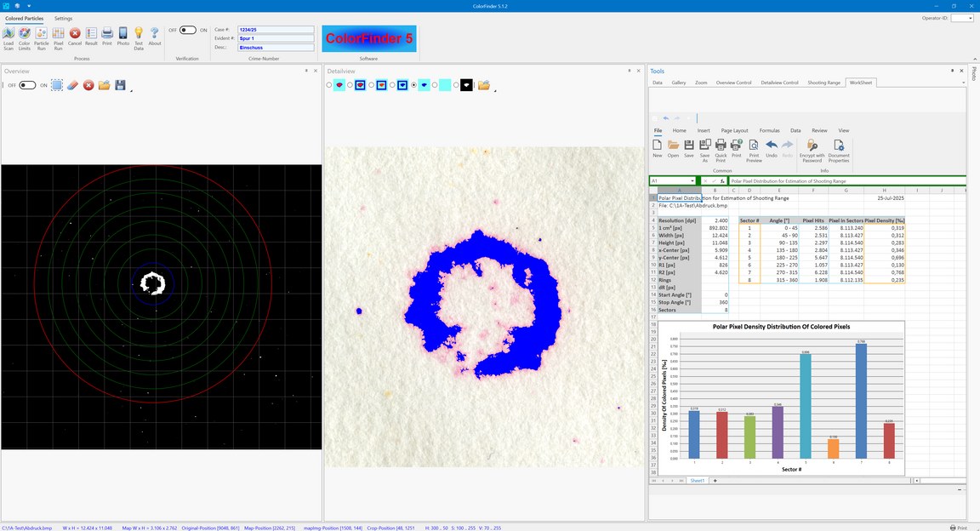Toggle the Overview panel OFF/ON switch
980x531 pixels.
[x=27, y=85]
